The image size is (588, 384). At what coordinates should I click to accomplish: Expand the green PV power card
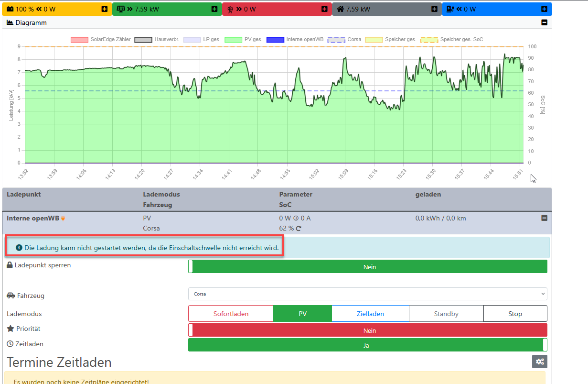pyautogui.click(x=214, y=9)
